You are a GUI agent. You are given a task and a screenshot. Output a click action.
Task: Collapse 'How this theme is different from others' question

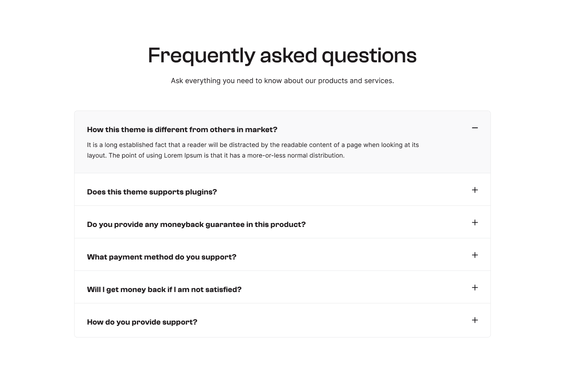[182, 129]
